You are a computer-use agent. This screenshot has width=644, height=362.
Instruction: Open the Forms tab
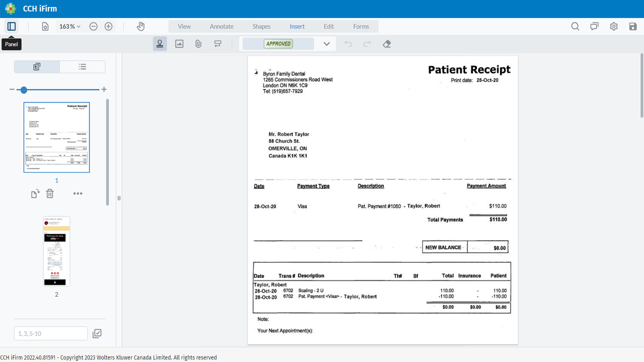(x=361, y=26)
